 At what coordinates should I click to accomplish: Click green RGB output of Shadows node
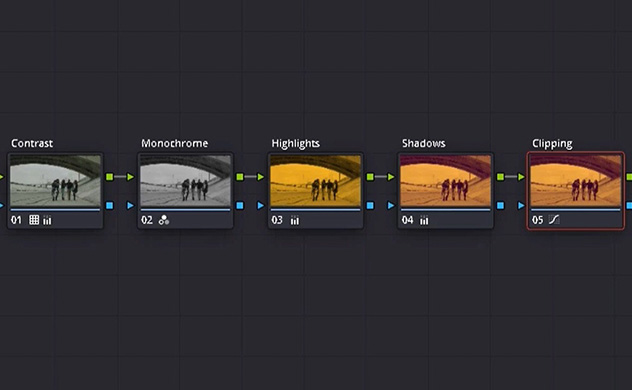tap(501, 177)
